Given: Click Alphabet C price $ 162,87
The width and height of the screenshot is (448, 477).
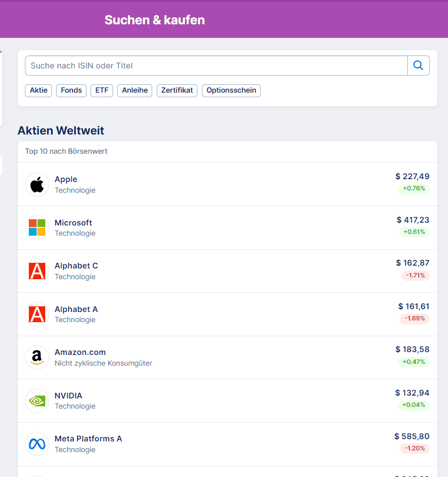Looking at the screenshot, I should 413,263.
